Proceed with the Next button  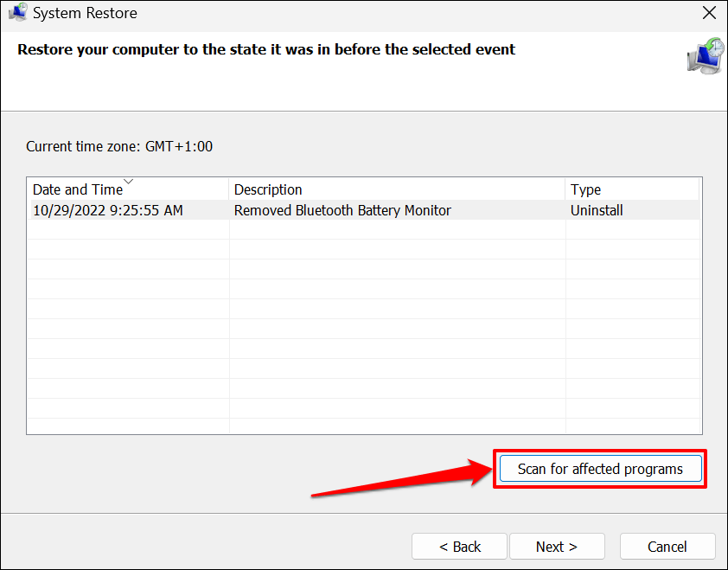click(556, 547)
